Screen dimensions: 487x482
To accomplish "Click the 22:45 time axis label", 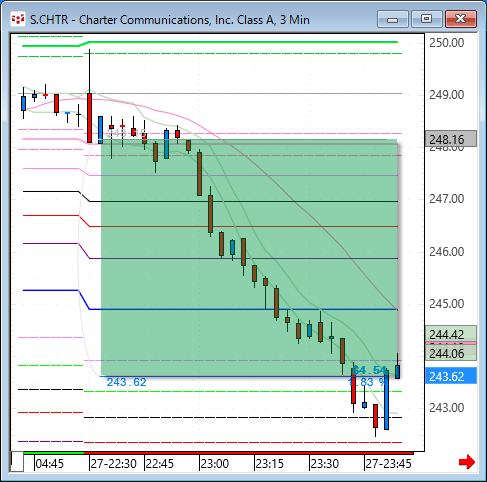I will 160,463.
